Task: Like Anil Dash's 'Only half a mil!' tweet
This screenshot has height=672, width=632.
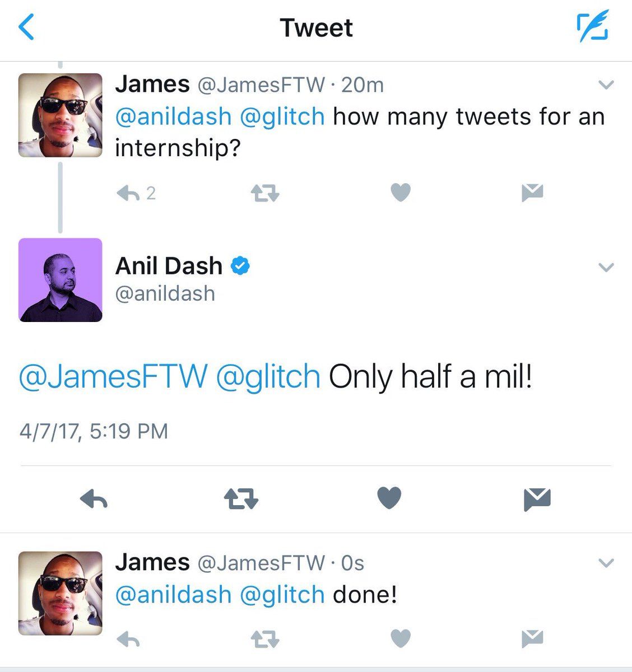Action: click(389, 497)
